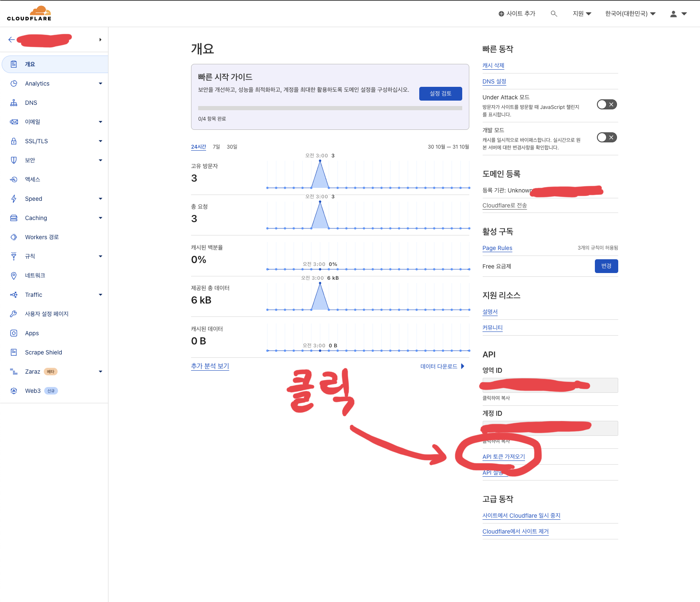The image size is (700, 602).
Task: Click the 캐시 삭제 link
Action: 493,66
